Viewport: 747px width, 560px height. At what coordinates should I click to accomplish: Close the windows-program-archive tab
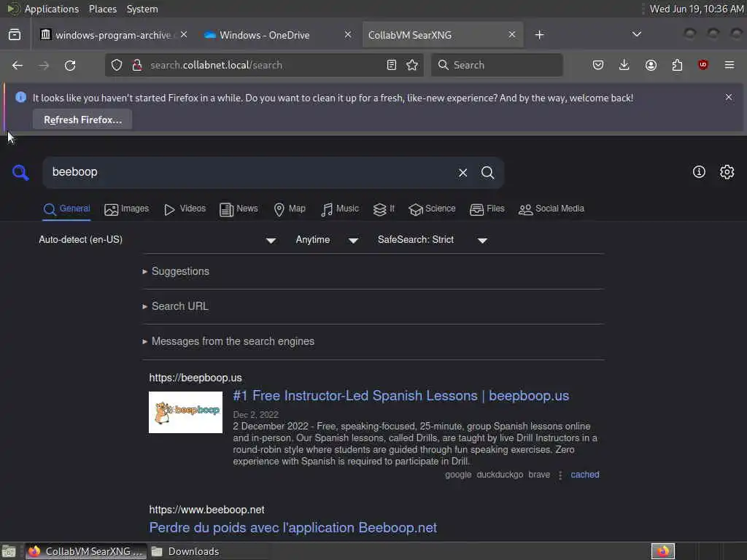coord(184,35)
